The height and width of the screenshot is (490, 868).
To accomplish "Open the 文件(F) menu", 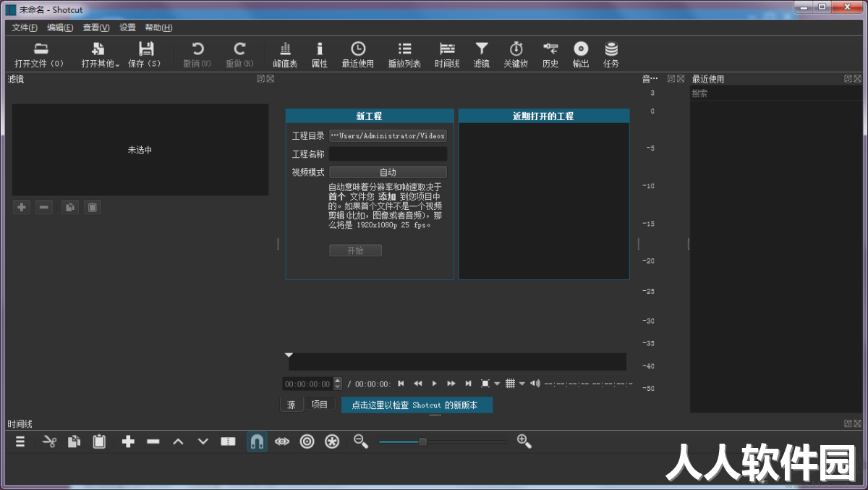I will 25,28.
